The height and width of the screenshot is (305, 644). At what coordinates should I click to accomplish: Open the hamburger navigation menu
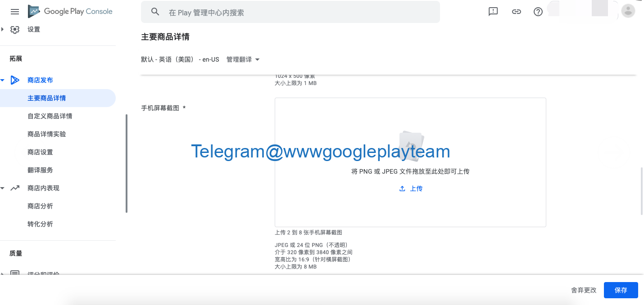click(14, 12)
